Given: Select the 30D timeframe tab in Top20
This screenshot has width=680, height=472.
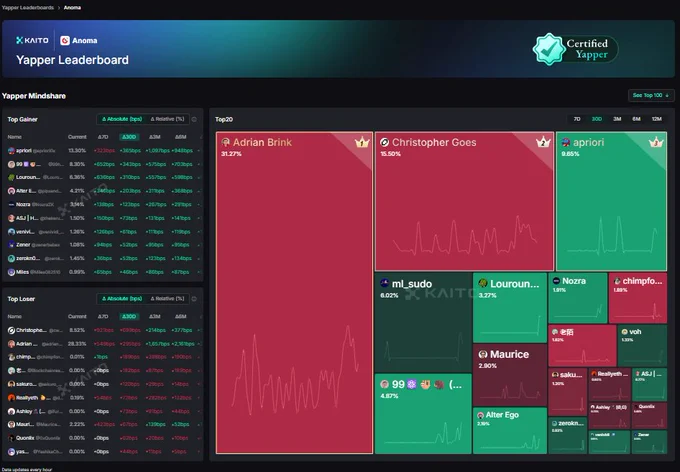Looking at the screenshot, I should click(x=597, y=119).
